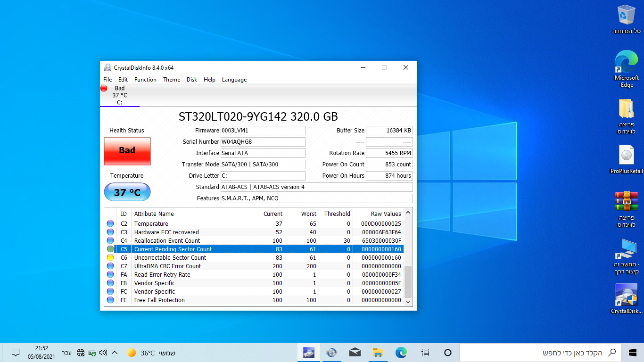Click the status circle for Free Fall Protection
The width and height of the screenshot is (644, 362).
click(x=110, y=300)
